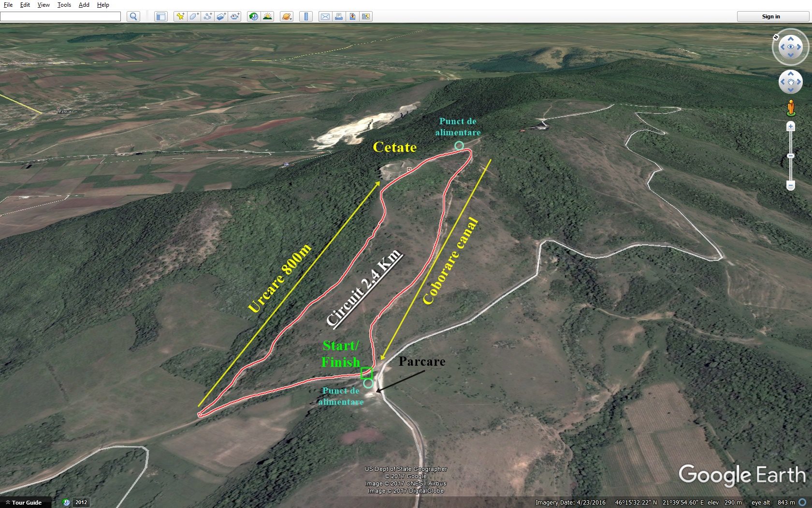
Task: Click the Search magnifier button
Action: tap(133, 16)
